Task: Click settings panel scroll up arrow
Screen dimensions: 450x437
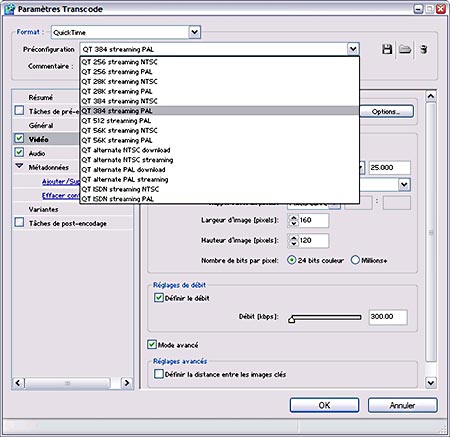Action: click(x=431, y=96)
